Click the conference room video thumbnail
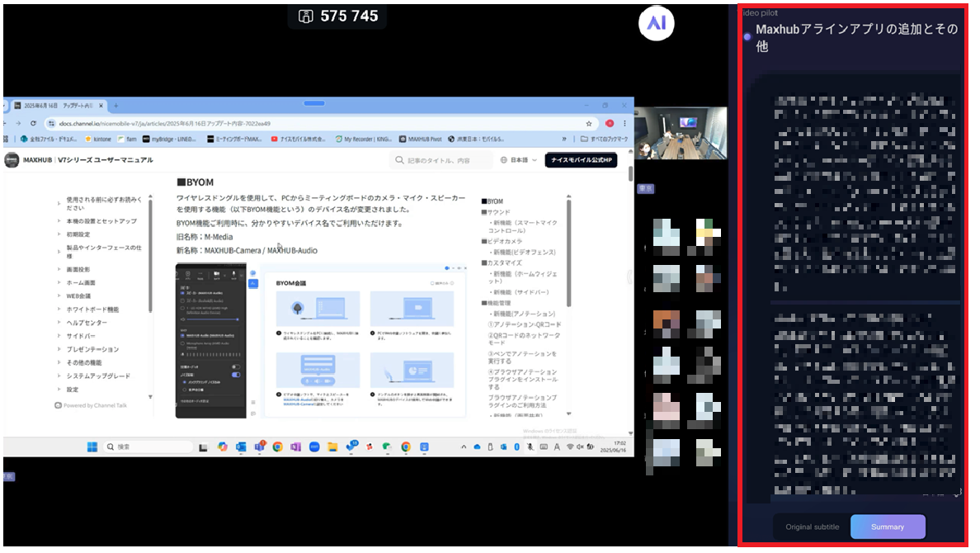Image resolution: width=980 pixels, height=553 pixels. pyautogui.click(x=681, y=133)
